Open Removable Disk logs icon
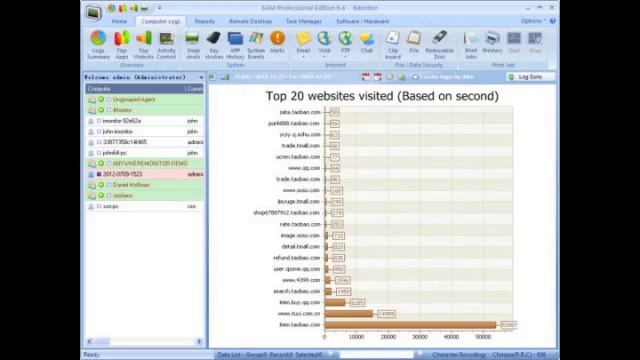Image resolution: width=640 pixels, height=360 pixels. (439, 38)
